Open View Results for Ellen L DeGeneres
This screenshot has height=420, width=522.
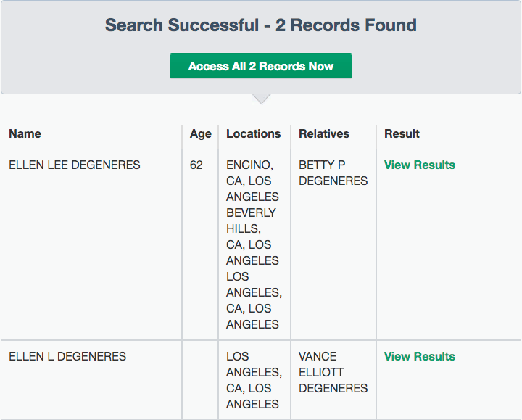[x=420, y=356]
